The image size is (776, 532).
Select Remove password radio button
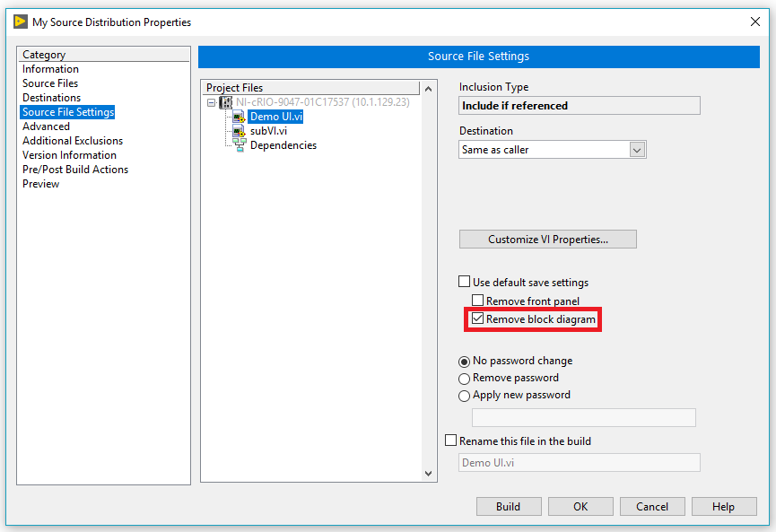pyautogui.click(x=464, y=379)
